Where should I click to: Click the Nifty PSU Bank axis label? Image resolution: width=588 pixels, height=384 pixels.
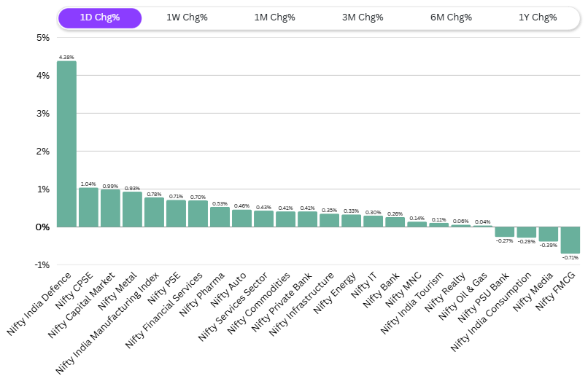(x=484, y=297)
